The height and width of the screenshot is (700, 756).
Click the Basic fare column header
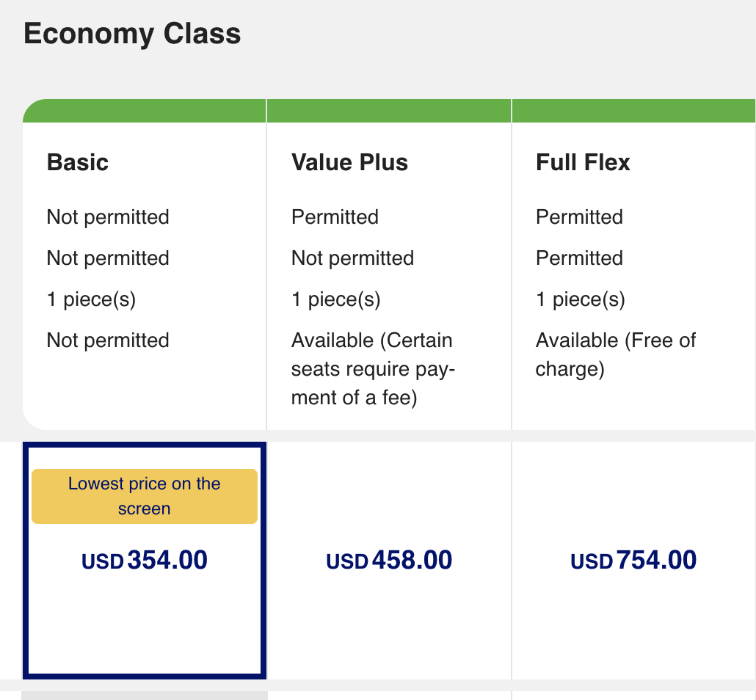point(78,162)
